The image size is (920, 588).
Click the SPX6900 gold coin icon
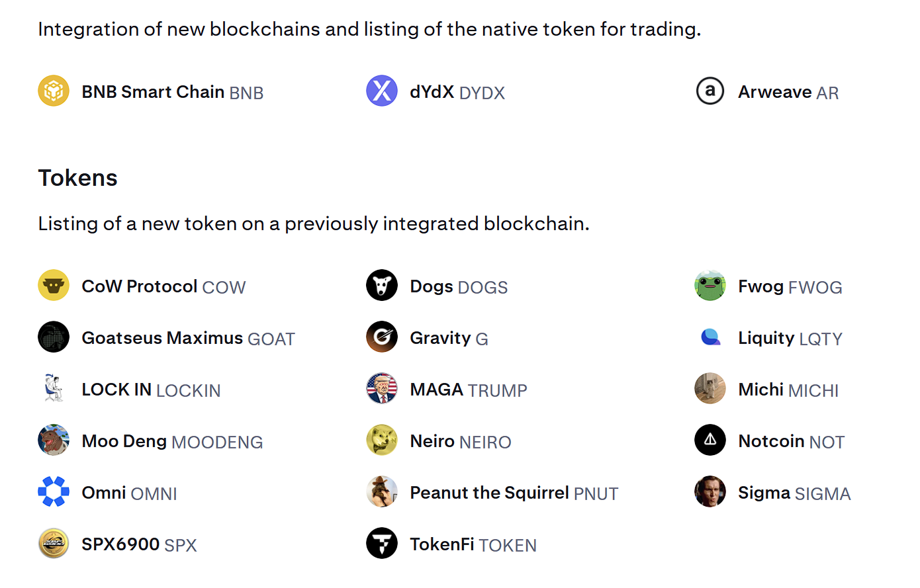pos(54,544)
